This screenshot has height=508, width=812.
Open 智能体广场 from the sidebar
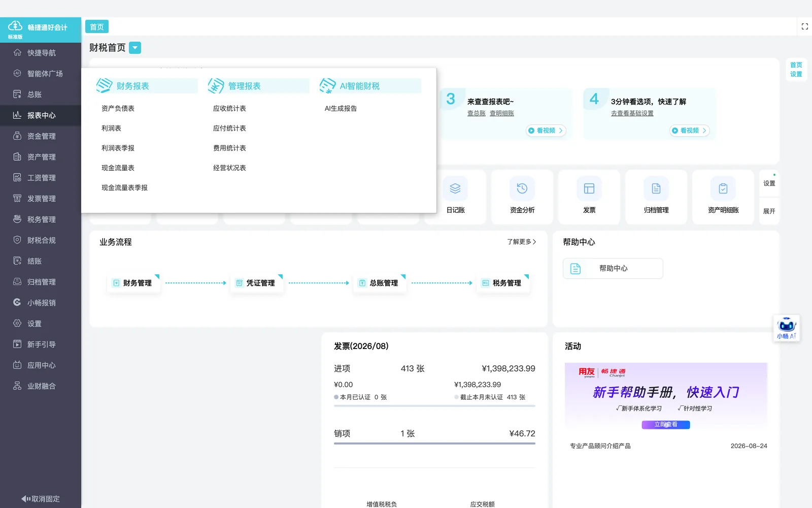(x=41, y=74)
